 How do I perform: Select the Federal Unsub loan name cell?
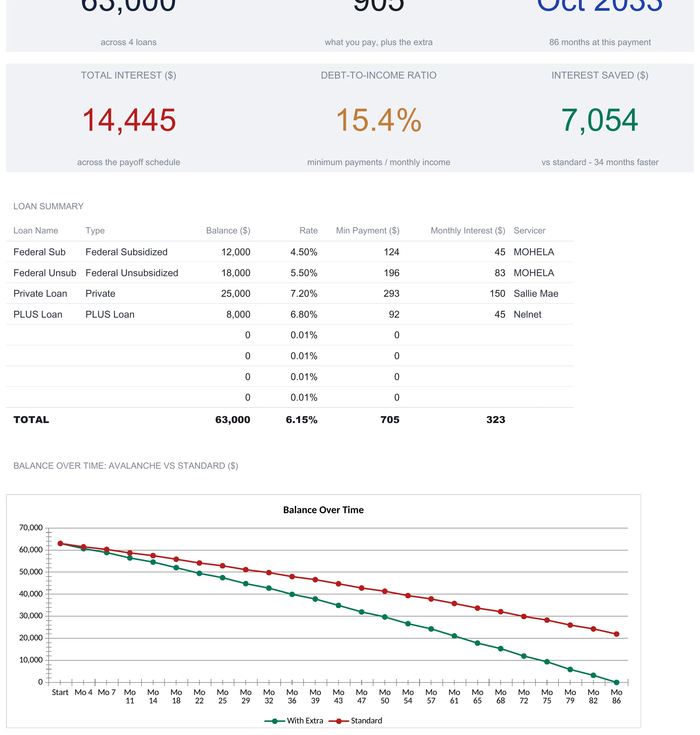[x=45, y=273]
